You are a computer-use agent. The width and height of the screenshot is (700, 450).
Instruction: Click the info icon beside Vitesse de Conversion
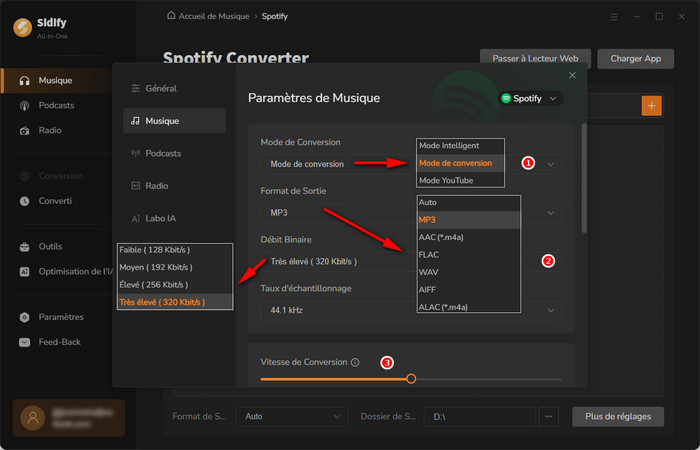pos(355,362)
